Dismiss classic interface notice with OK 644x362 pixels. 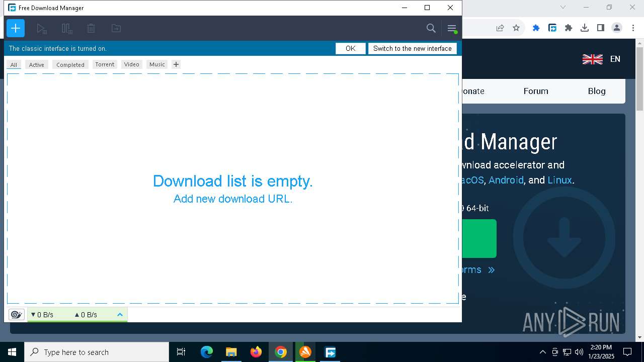point(351,48)
